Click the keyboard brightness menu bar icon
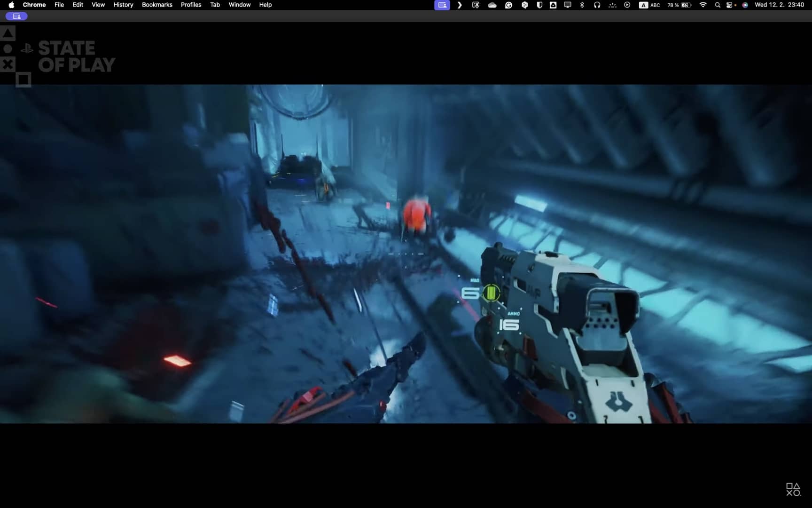The width and height of the screenshot is (812, 508). click(x=612, y=5)
